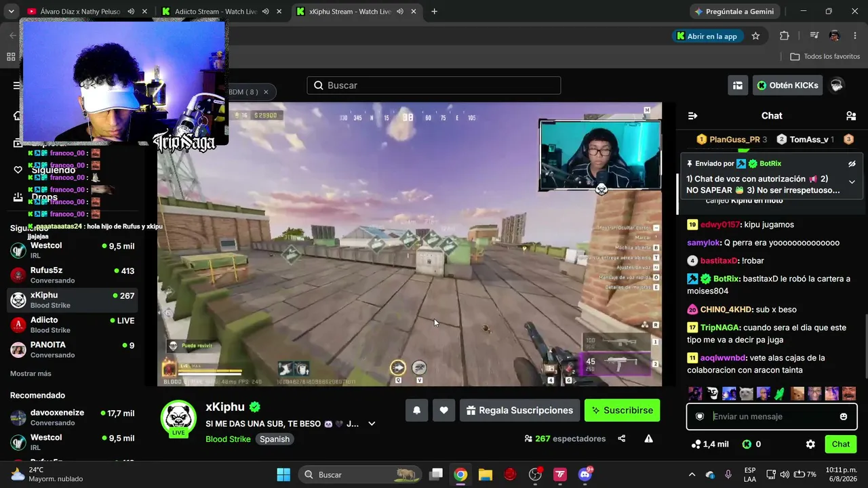This screenshot has height=488, width=868.
Task: Toggle microphone in the system tray
Action: pyautogui.click(x=728, y=474)
